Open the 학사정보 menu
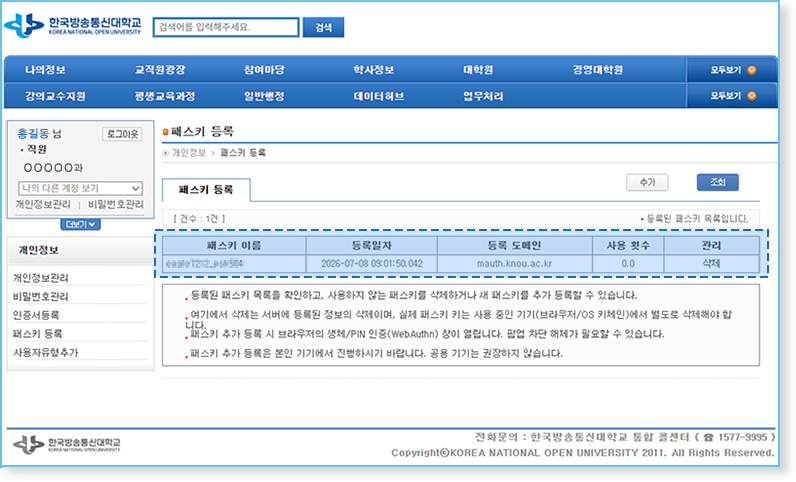The width and height of the screenshot is (796, 482). [x=374, y=70]
